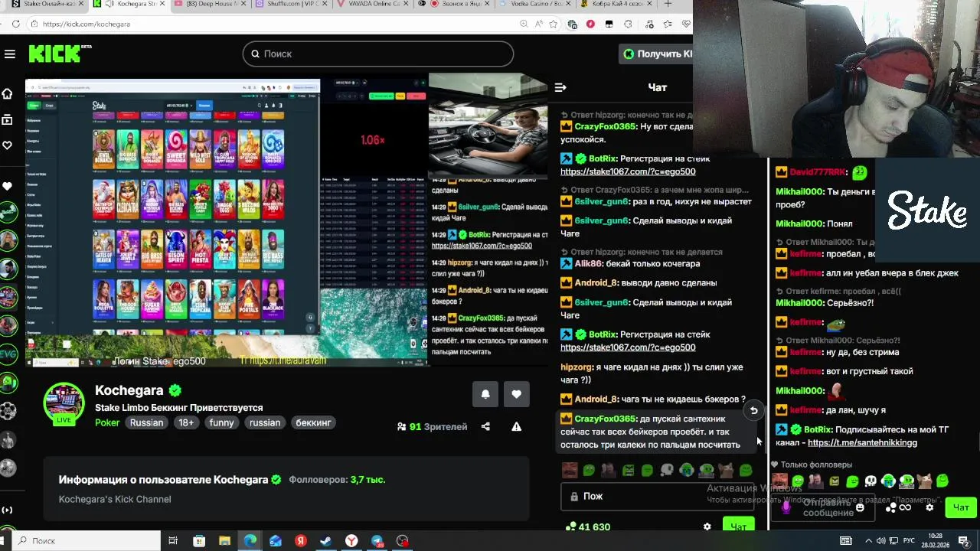This screenshot has width=980, height=551.
Task: Report the stream via warning icon
Action: [x=517, y=426]
